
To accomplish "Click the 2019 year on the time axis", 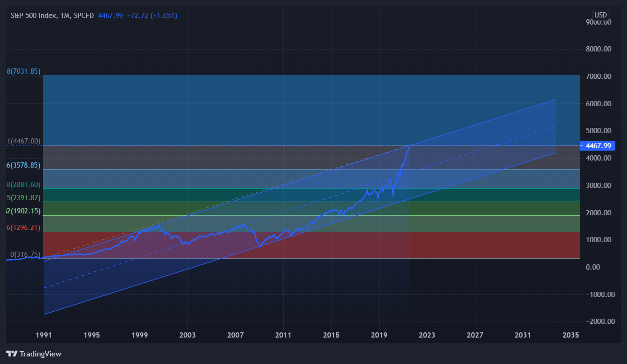I will coord(379,335).
